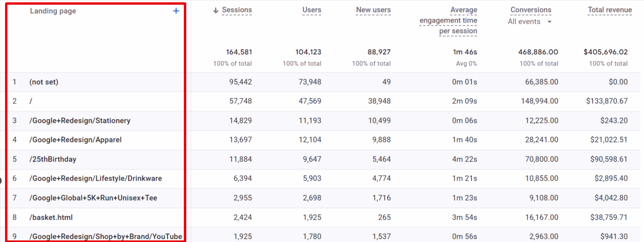The width and height of the screenshot is (644, 242).
Task: Click the /basket.html landing page
Action: click(51, 217)
